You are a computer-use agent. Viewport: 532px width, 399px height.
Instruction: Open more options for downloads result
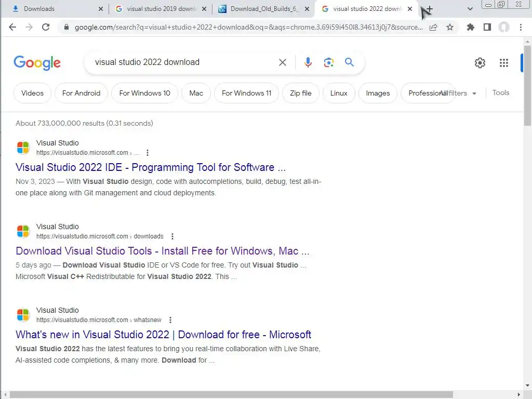[x=172, y=236]
